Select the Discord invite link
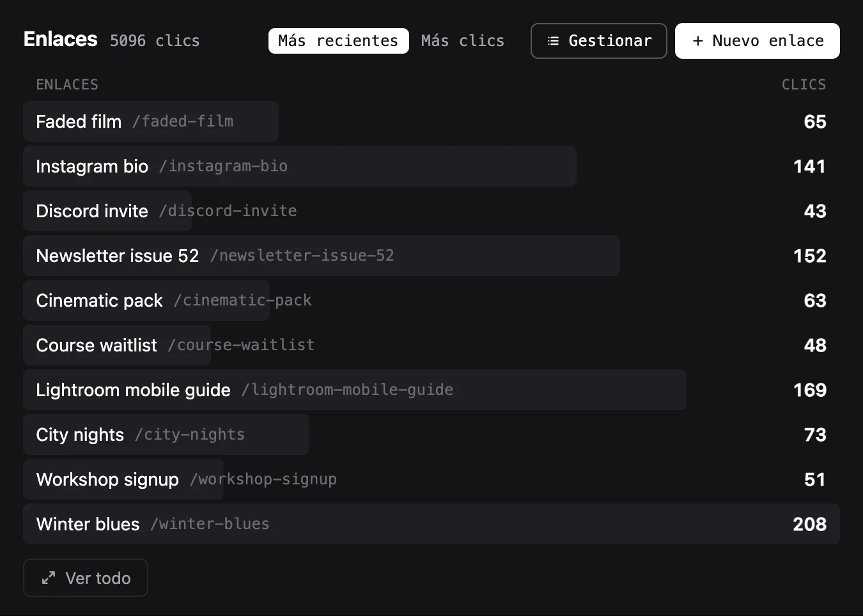The width and height of the screenshot is (863, 616). pos(431,211)
